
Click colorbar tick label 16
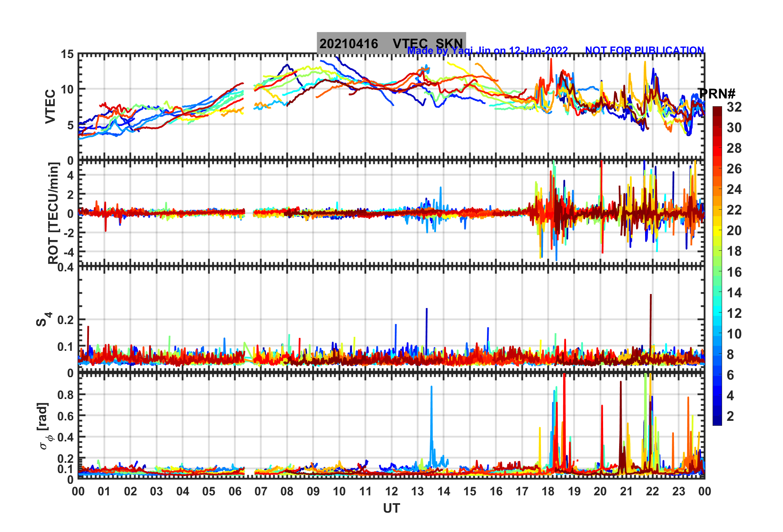[734, 272]
